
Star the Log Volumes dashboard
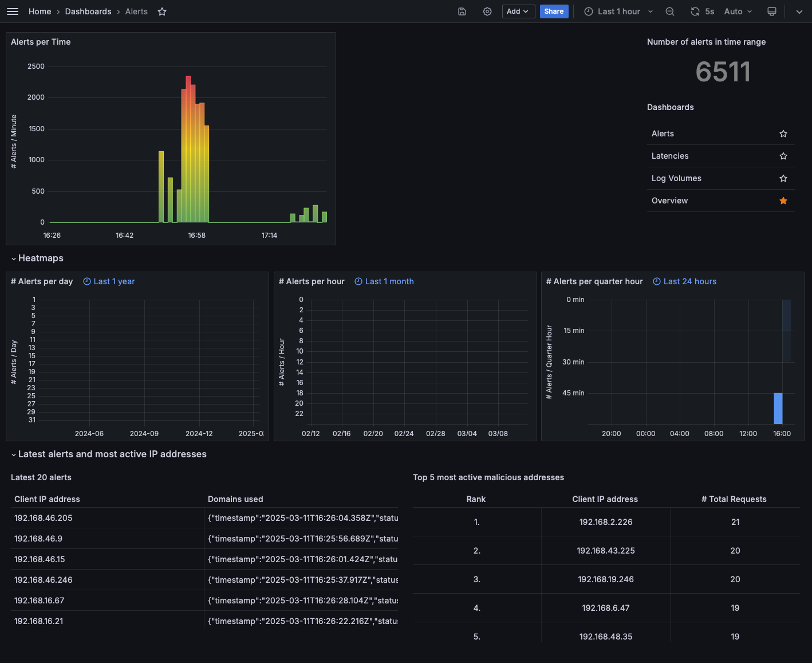click(x=783, y=178)
